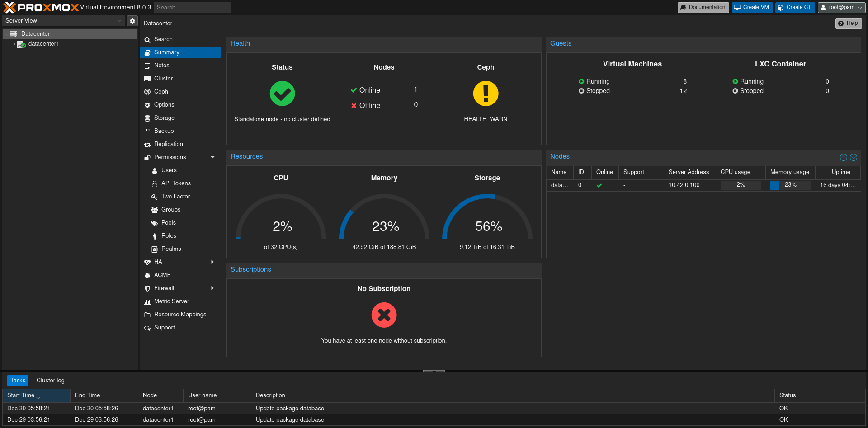The image size is (868, 428).
Task: Click the Create VM button
Action: pyautogui.click(x=752, y=8)
